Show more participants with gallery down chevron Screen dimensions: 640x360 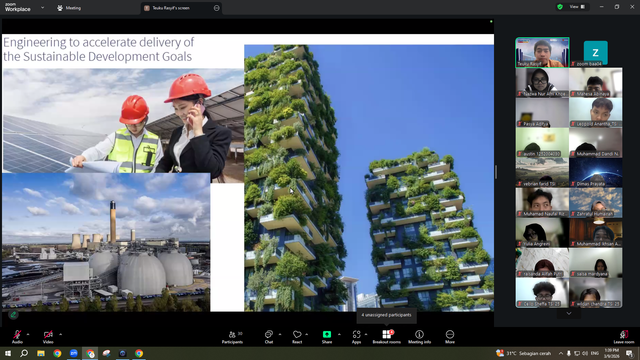point(569,313)
